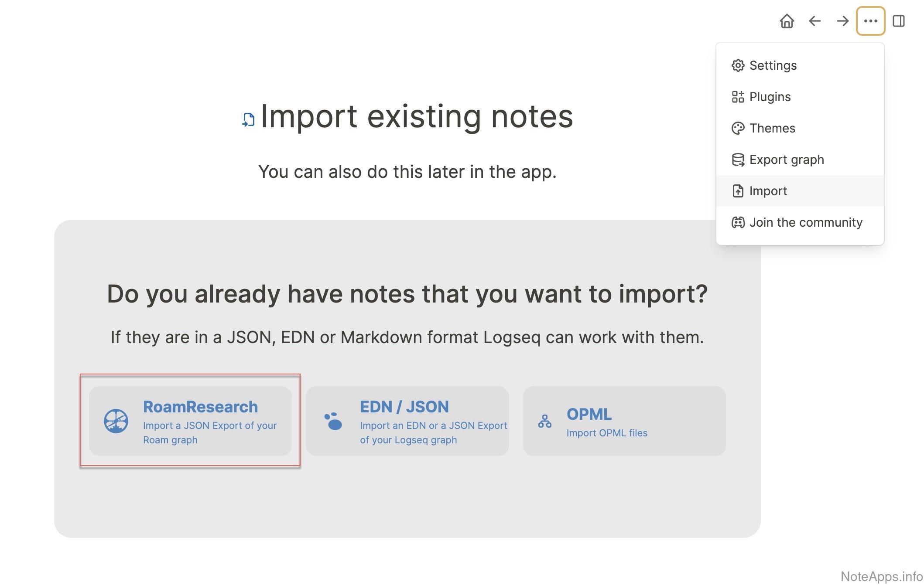Click the RoamResearch globe icon
The height and width of the screenshot is (585, 924).
click(x=116, y=421)
